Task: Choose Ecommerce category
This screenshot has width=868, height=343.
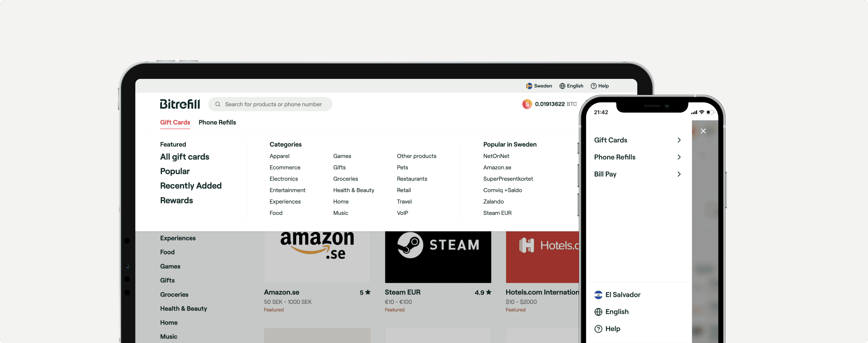Action: click(285, 168)
